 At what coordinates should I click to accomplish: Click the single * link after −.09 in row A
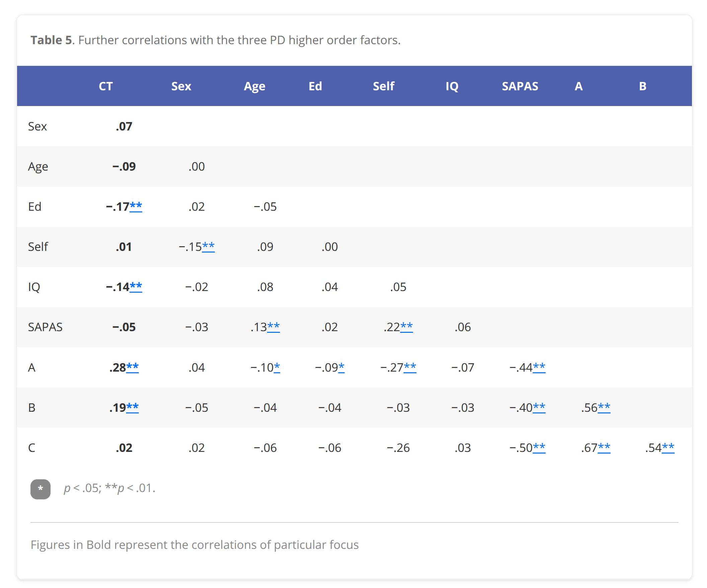341,367
